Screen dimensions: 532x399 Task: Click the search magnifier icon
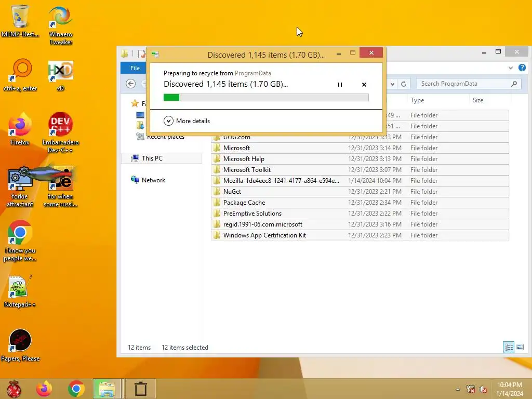[514, 84]
